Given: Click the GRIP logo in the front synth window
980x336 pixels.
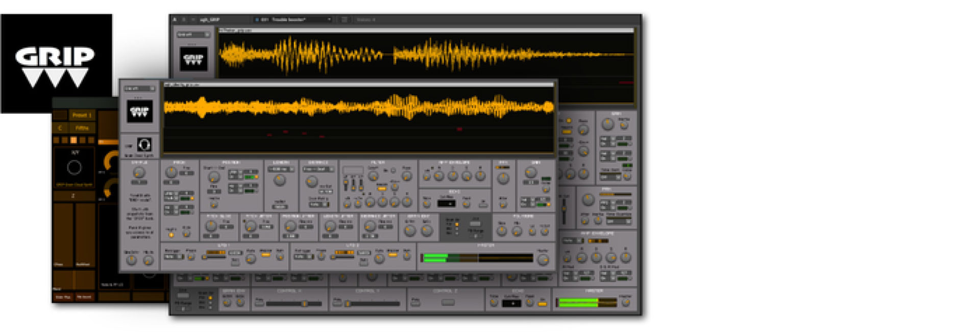Looking at the screenshot, I should coord(139,112).
